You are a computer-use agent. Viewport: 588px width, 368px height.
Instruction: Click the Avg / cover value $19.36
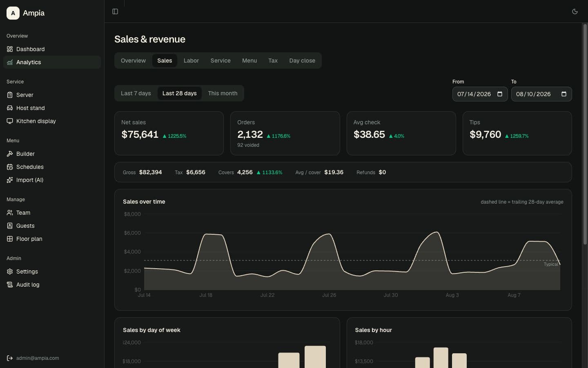[334, 172]
